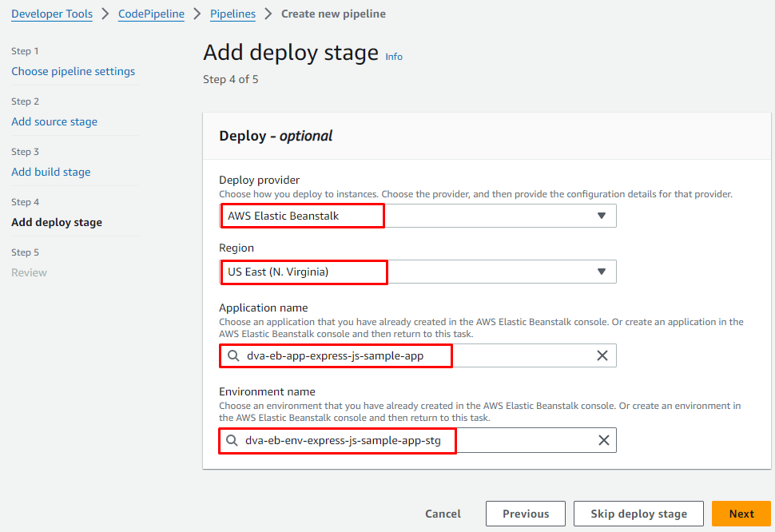Click the search icon in Environment name field

[232, 440]
